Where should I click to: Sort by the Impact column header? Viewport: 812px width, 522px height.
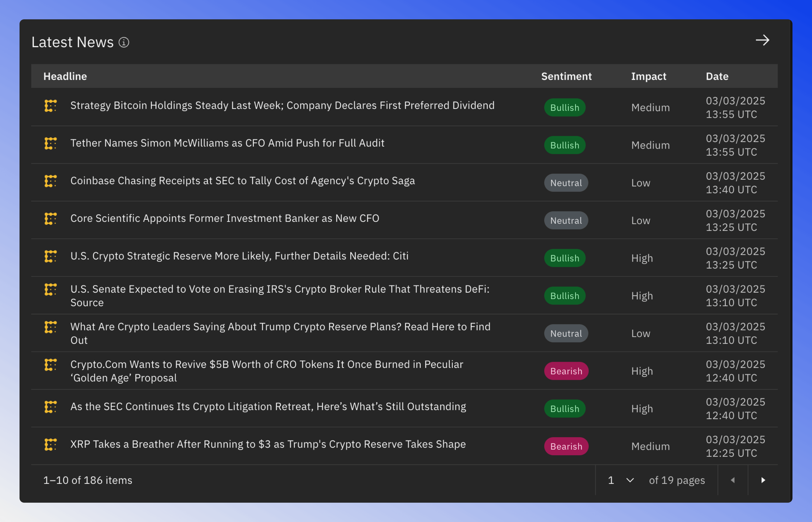(x=648, y=77)
